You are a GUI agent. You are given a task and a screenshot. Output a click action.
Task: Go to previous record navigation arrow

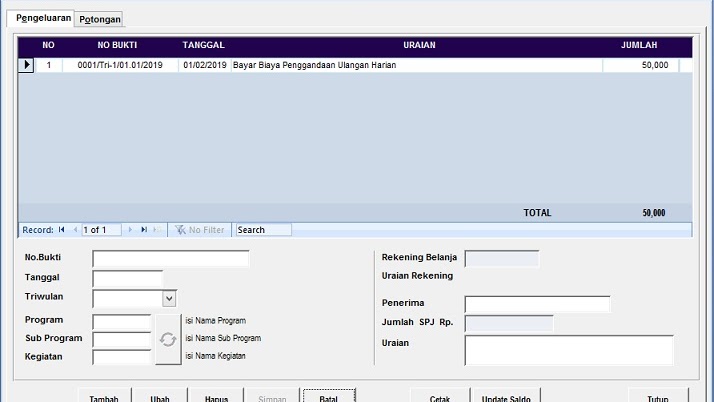point(75,230)
